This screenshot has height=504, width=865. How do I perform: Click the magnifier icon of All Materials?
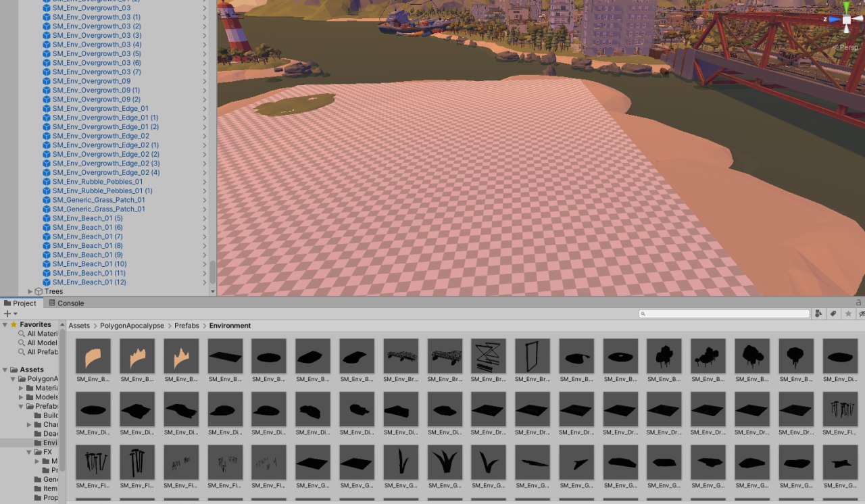(x=22, y=334)
